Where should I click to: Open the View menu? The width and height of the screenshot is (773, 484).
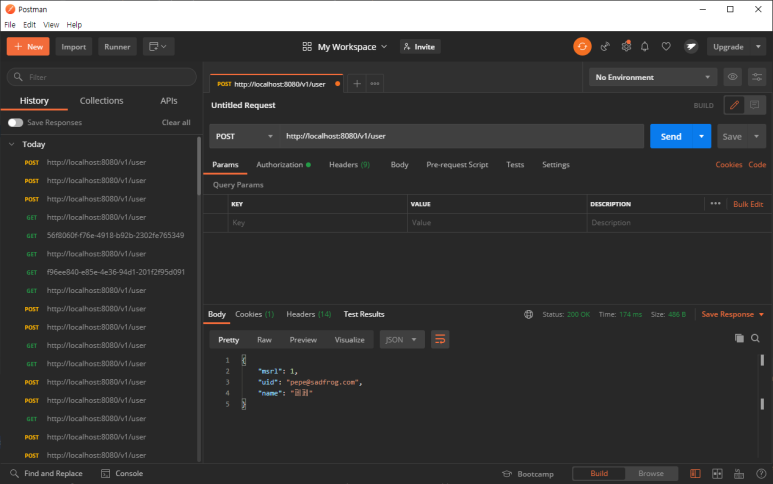click(x=51, y=25)
